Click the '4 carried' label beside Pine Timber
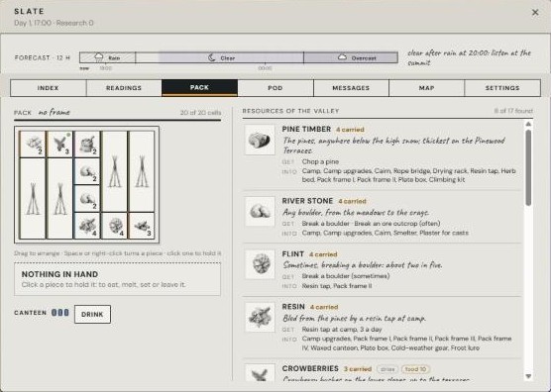The image size is (551, 392). tap(350, 130)
